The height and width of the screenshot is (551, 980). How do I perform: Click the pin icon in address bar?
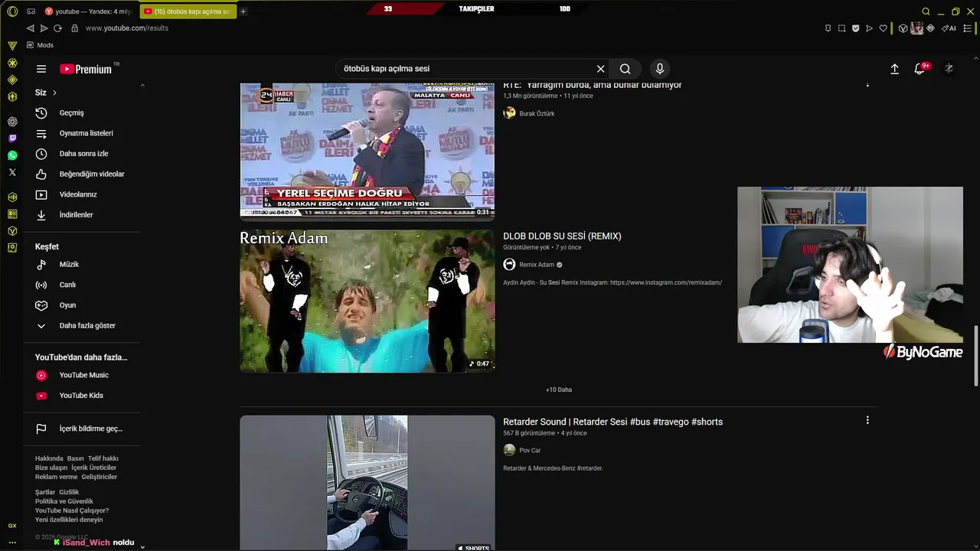point(828,28)
